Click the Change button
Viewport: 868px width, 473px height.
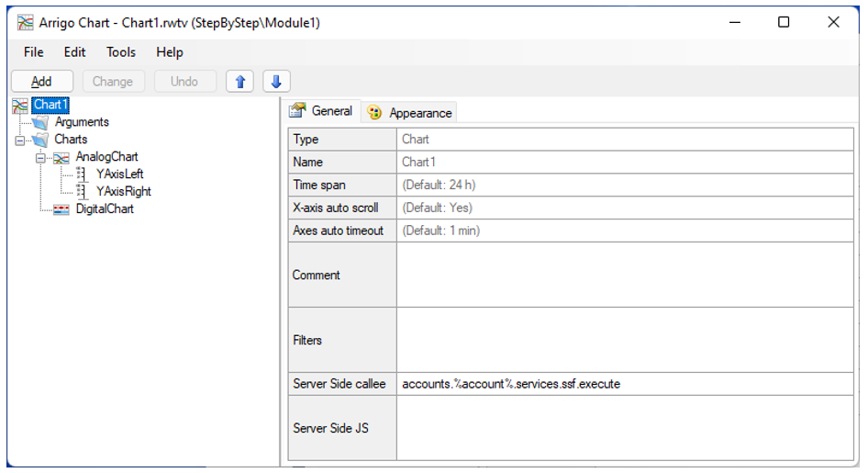coord(113,82)
